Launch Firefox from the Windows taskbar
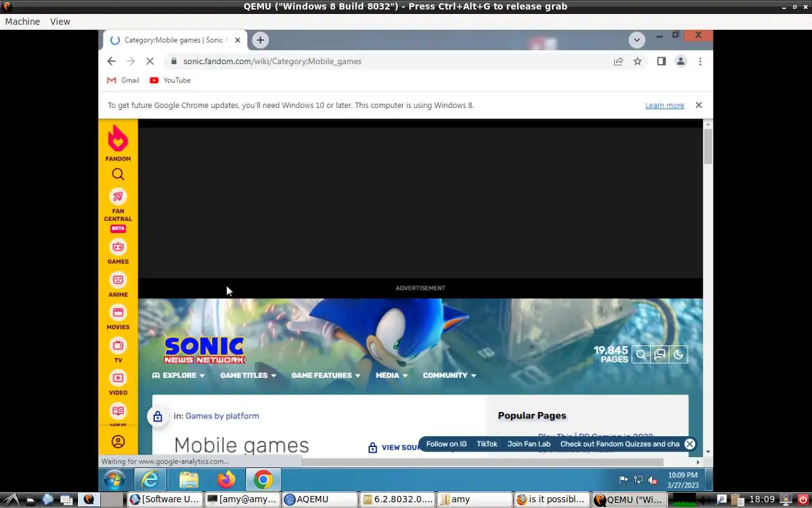This screenshot has height=508, width=812. [226, 479]
